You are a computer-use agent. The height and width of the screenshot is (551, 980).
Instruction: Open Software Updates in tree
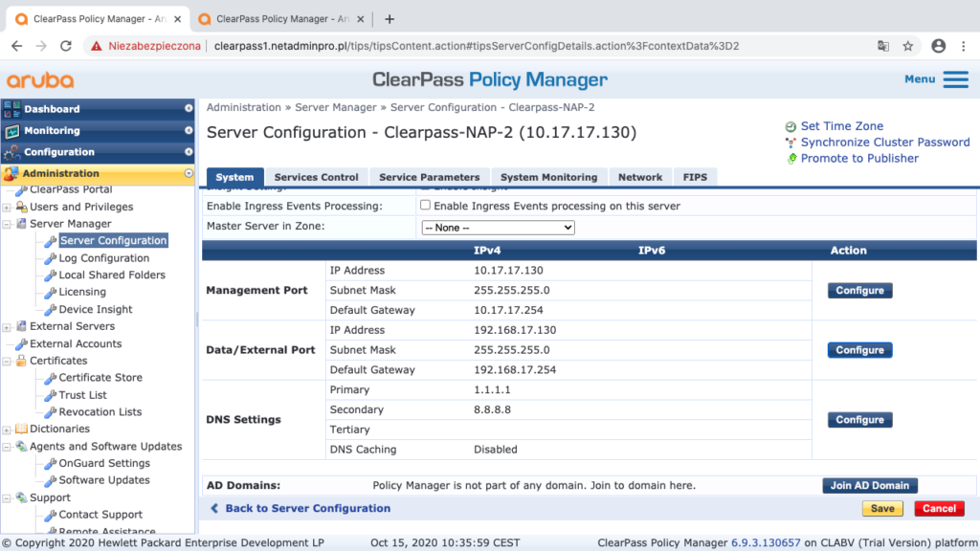click(x=103, y=480)
